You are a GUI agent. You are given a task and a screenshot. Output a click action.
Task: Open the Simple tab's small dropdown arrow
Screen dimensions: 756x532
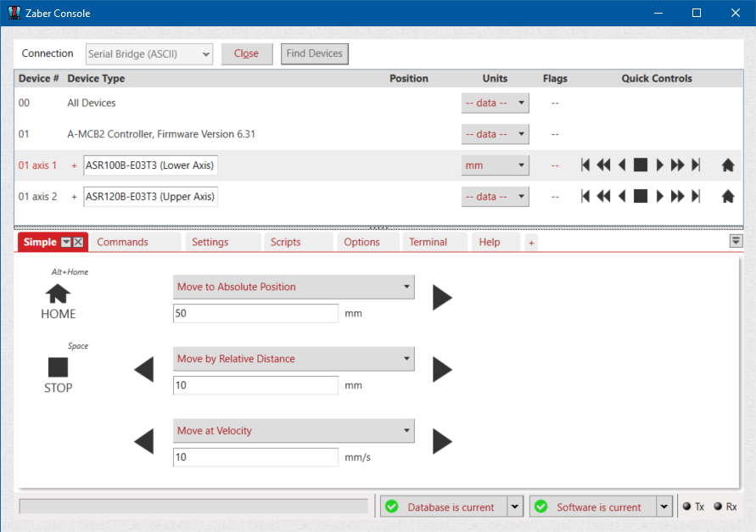point(66,242)
